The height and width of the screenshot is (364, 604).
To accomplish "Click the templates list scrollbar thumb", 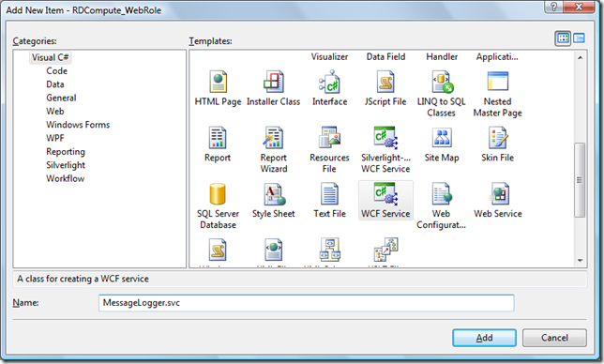I will (580, 180).
